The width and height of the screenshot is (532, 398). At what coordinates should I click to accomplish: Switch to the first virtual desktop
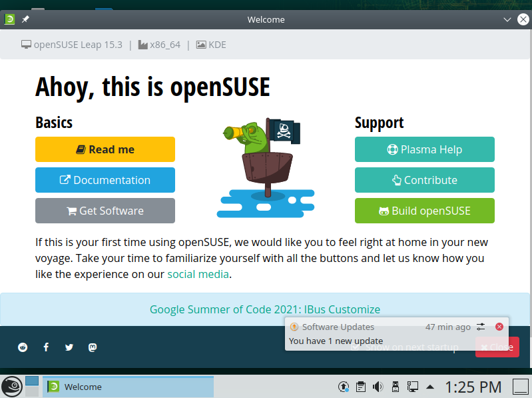tap(32, 381)
